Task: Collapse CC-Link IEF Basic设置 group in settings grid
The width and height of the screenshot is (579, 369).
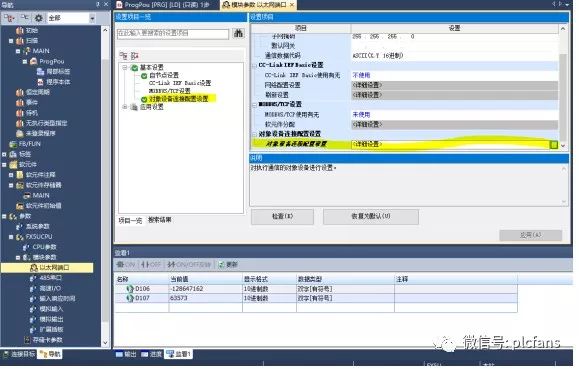Action: coord(254,65)
